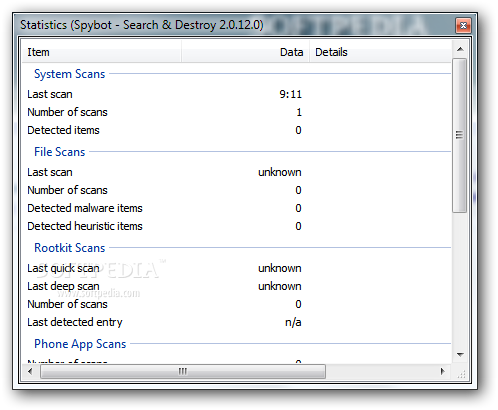The image size is (498, 410).
Task: Click 'unknown' value for last quick scan
Action: (280, 268)
